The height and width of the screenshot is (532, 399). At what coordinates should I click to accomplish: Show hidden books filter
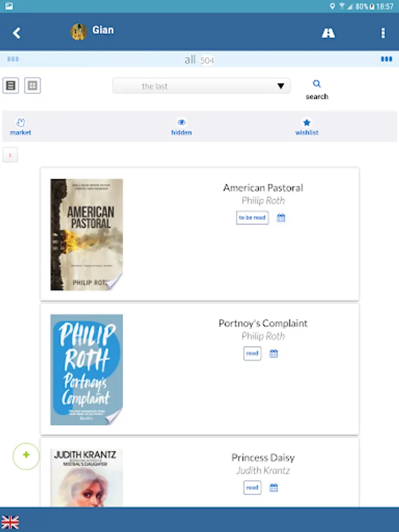[x=181, y=126]
